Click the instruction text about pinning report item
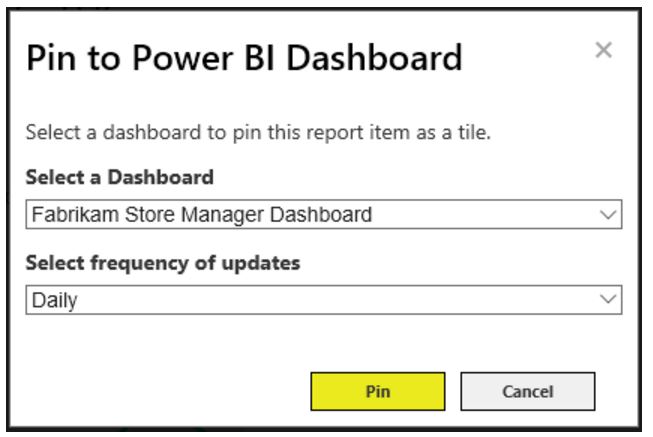The image size is (653, 437). pos(258,132)
